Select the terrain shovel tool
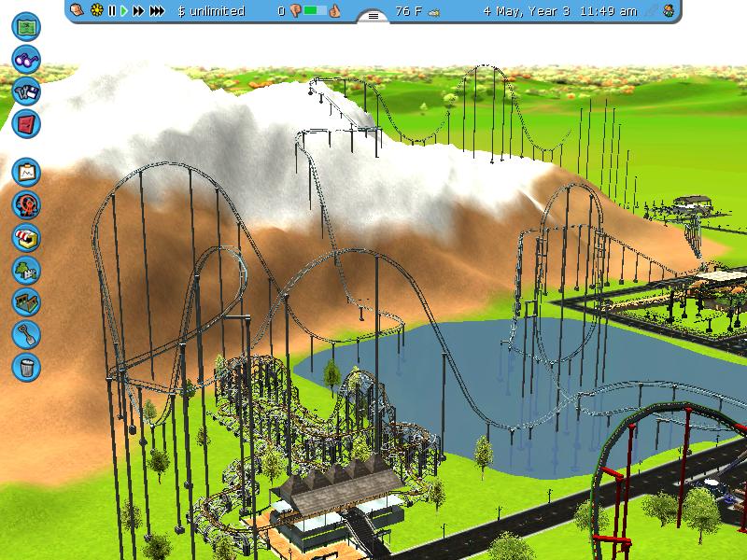This screenshot has width=747, height=560. click(x=27, y=334)
